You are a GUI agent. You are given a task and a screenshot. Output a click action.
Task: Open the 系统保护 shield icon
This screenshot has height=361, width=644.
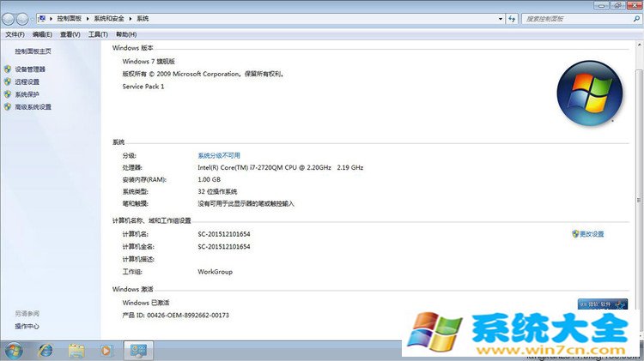[8, 94]
